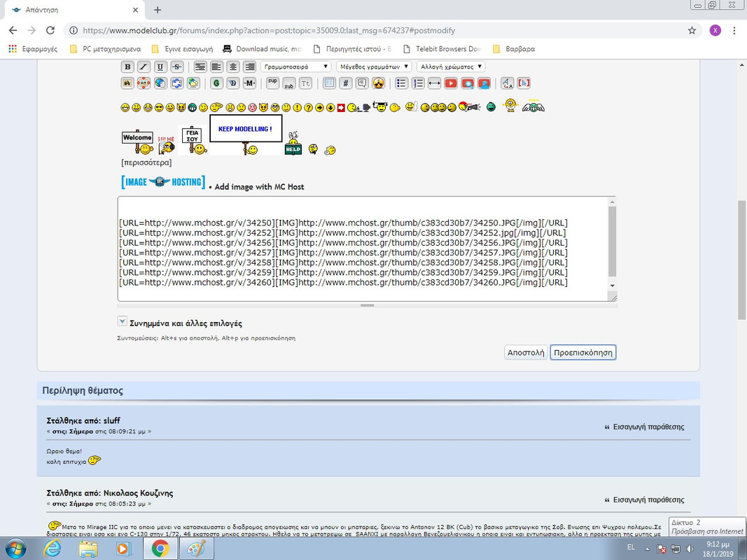Remove formatting with the A eraser icon
The image size is (747, 560).
click(x=508, y=83)
